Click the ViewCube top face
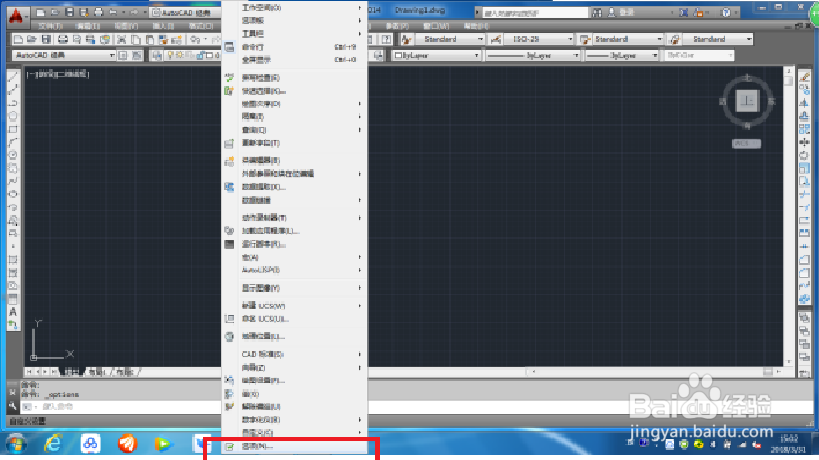 coord(747,101)
